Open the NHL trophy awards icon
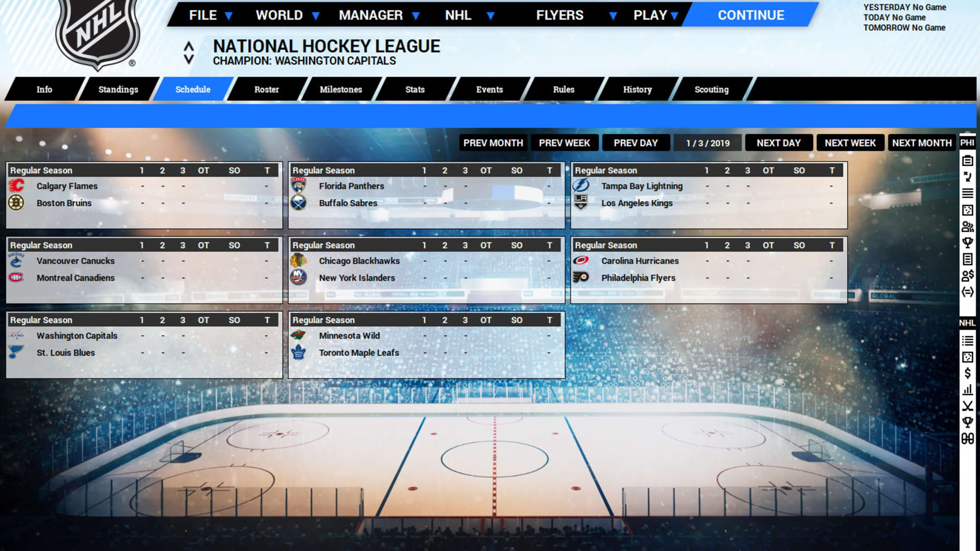The width and height of the screenshot is (980, 551). (967, 422)
